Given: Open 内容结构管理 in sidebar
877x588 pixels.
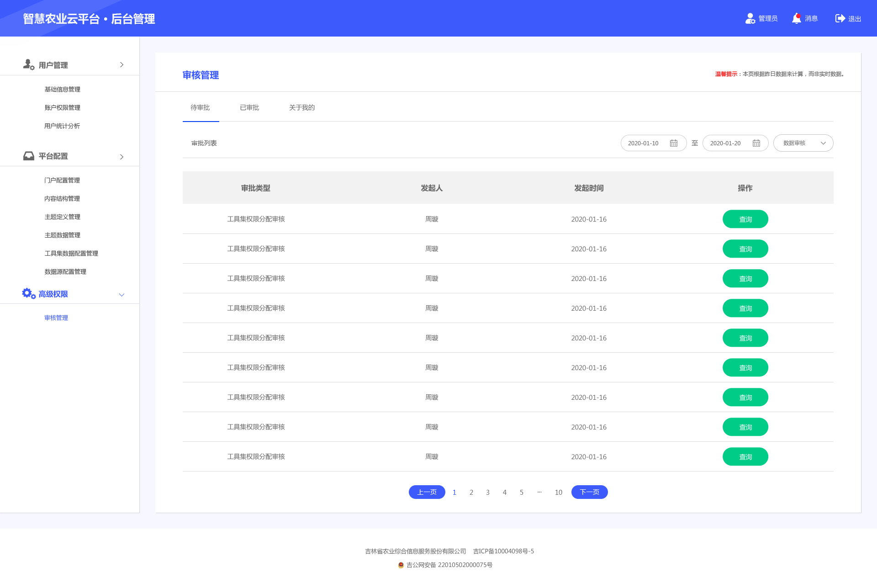Looking at the screenshot, I should pyautogui.click(x=62, y=198).
